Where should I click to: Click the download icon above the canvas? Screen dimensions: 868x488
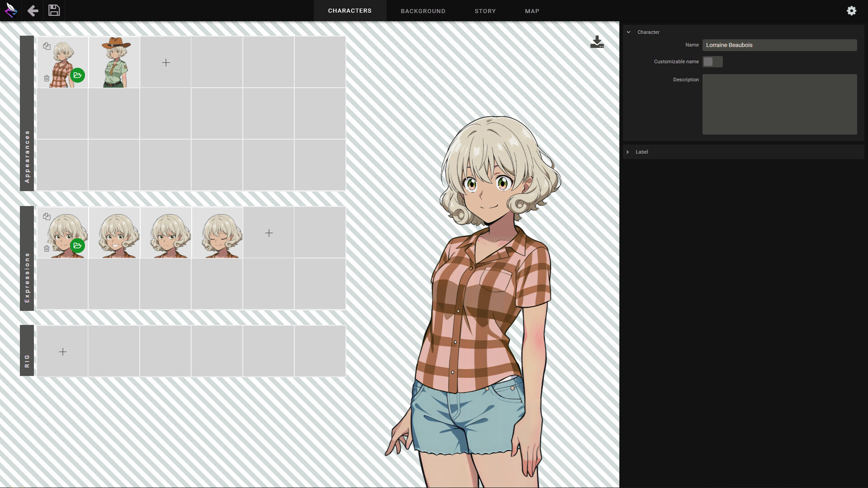tap(597, 42)
